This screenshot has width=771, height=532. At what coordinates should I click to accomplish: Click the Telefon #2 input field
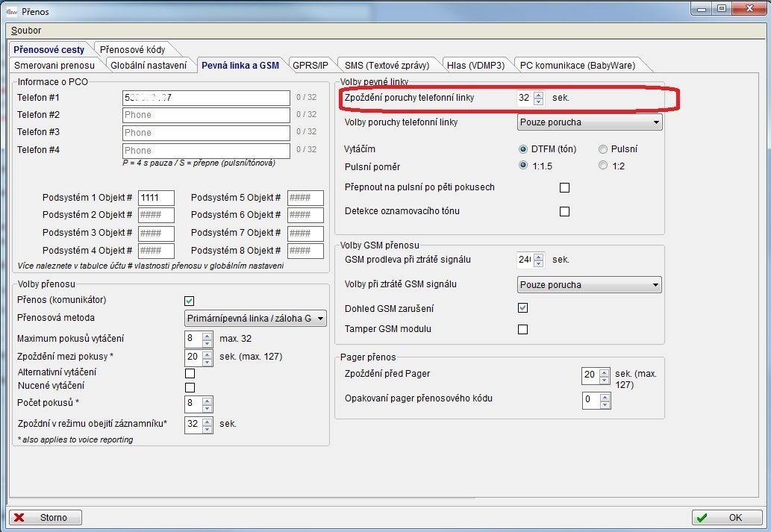click(x=206, y=115)
